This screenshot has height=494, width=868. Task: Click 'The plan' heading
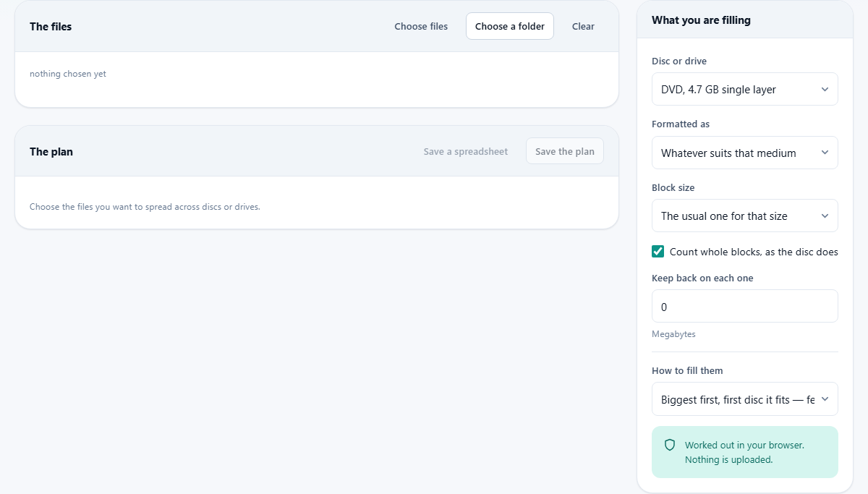click(x=51, y=152)
